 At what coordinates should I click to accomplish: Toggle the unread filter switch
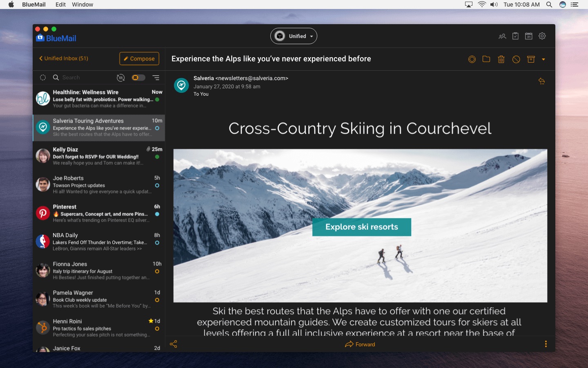[x=138, y=78]
